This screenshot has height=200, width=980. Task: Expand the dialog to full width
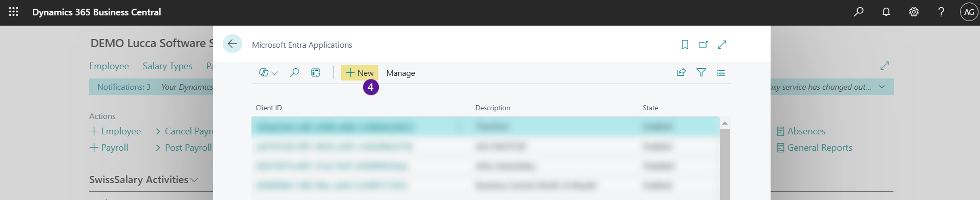pos(722,45)
